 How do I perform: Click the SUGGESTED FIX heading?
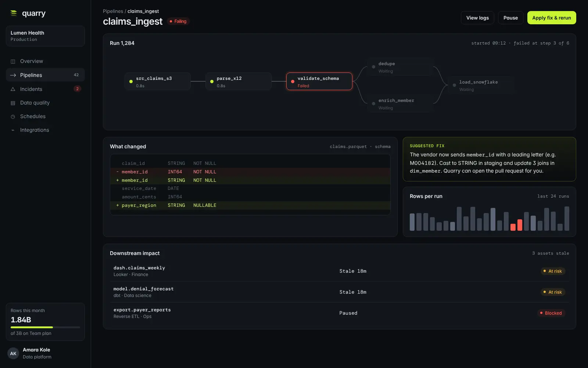(427, 146)
